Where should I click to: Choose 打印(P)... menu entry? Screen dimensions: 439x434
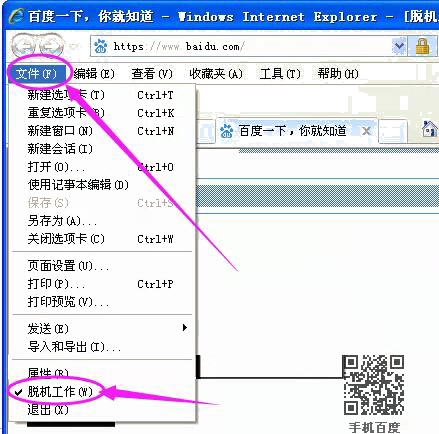point(102,284)
